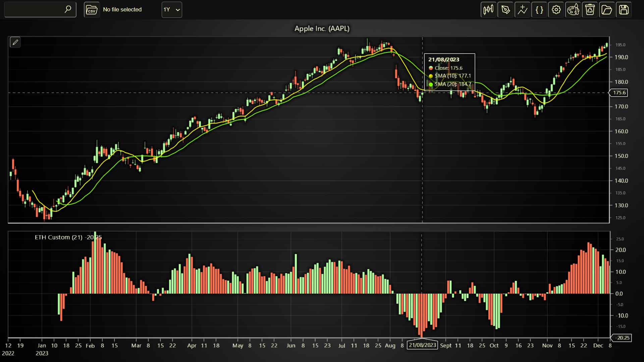Click the recycle trash bin icon
The image size is (644, 362).
coord(590,10)
